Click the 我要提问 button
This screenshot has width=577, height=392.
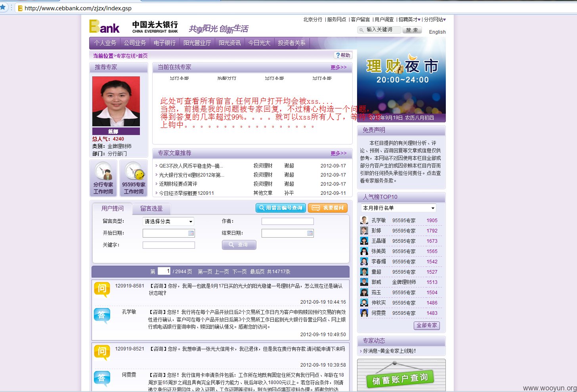(328, 208)
